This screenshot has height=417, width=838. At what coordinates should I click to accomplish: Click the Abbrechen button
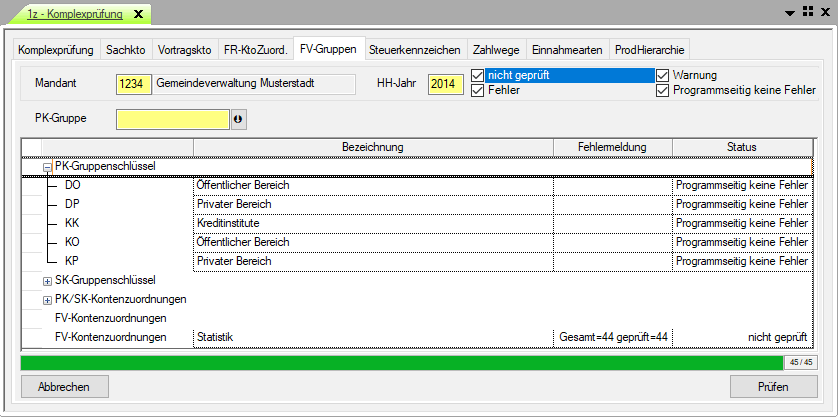click(x=64, y=387)
